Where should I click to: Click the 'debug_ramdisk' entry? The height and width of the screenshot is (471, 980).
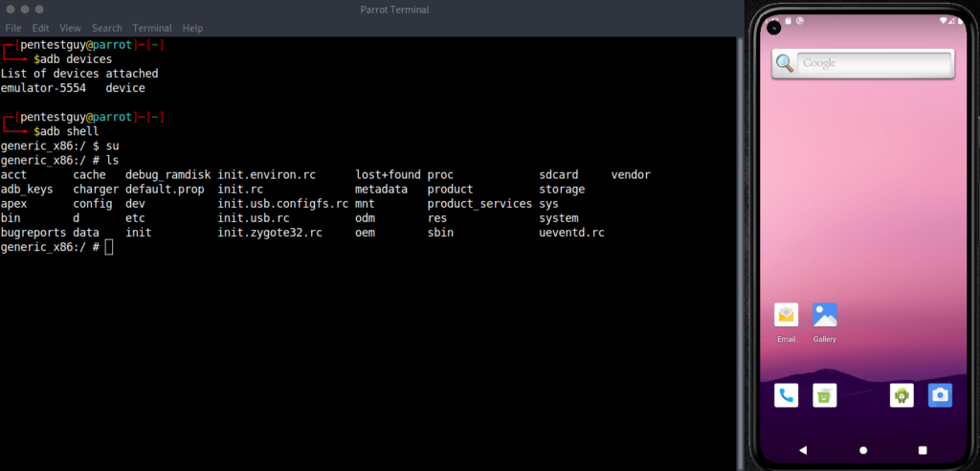click(168, 175)
